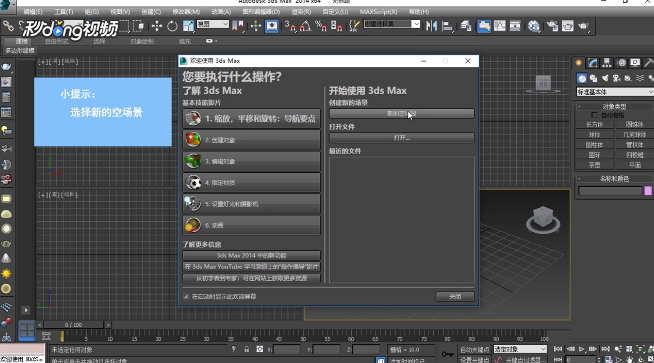
Task: Collapse the Object Type rollout
Action: click(x=614, y=106)
